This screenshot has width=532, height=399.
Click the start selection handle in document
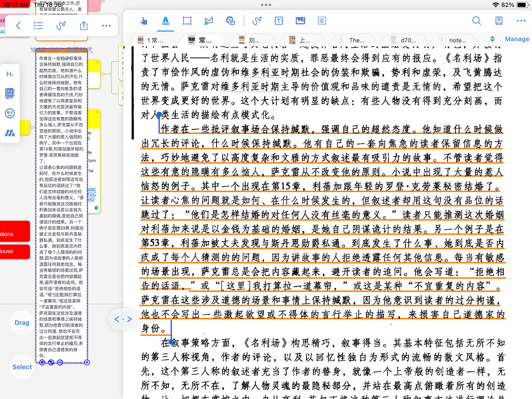[159, 115]
